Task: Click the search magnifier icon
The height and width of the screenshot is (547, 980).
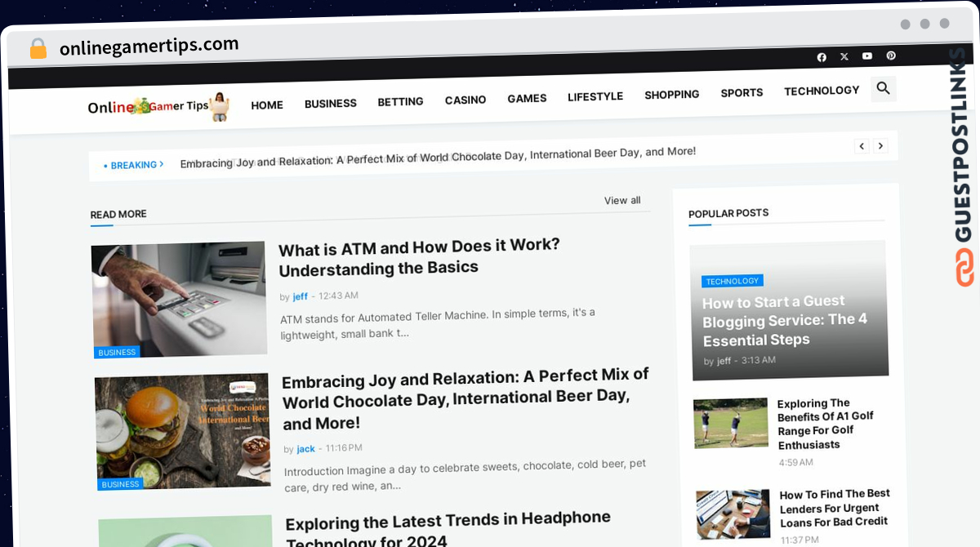Action: pos(883,88)
